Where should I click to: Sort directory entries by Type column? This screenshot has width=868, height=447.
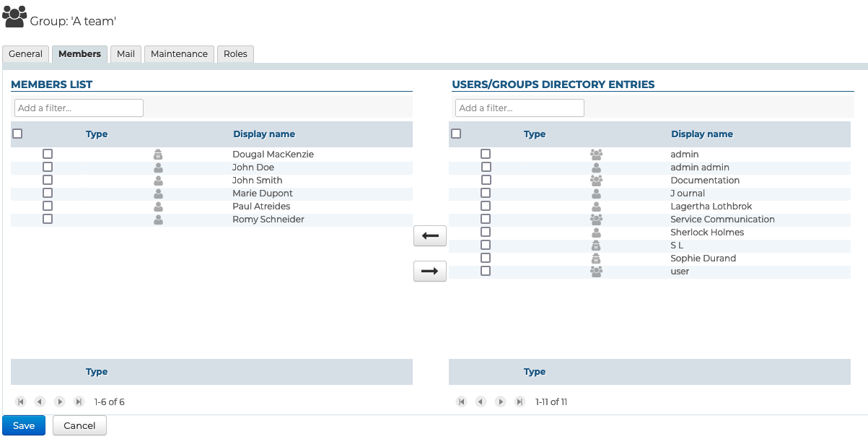tap(534, 134)
